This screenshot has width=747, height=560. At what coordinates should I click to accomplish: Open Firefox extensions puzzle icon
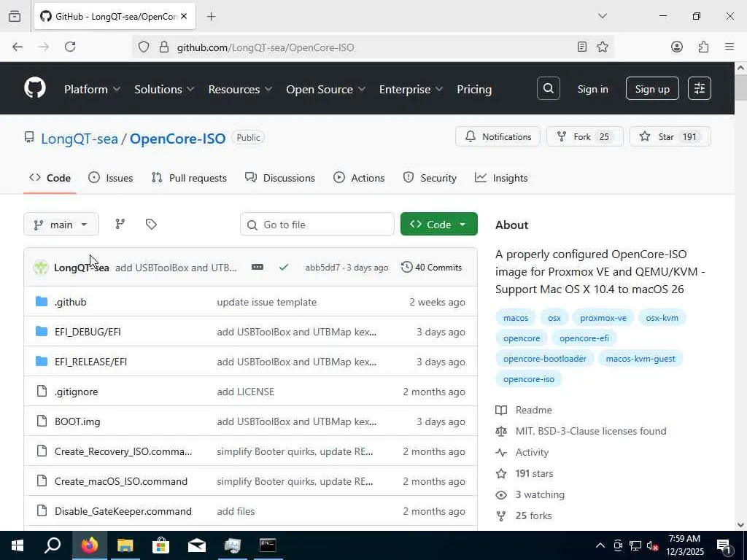[703, 47]
